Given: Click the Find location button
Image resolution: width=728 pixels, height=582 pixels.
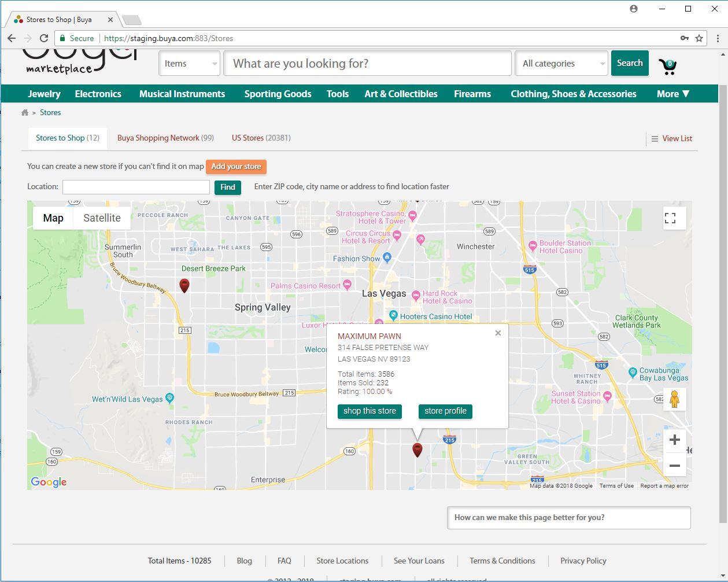Looking at the screenshot, I should pos(228,187).
